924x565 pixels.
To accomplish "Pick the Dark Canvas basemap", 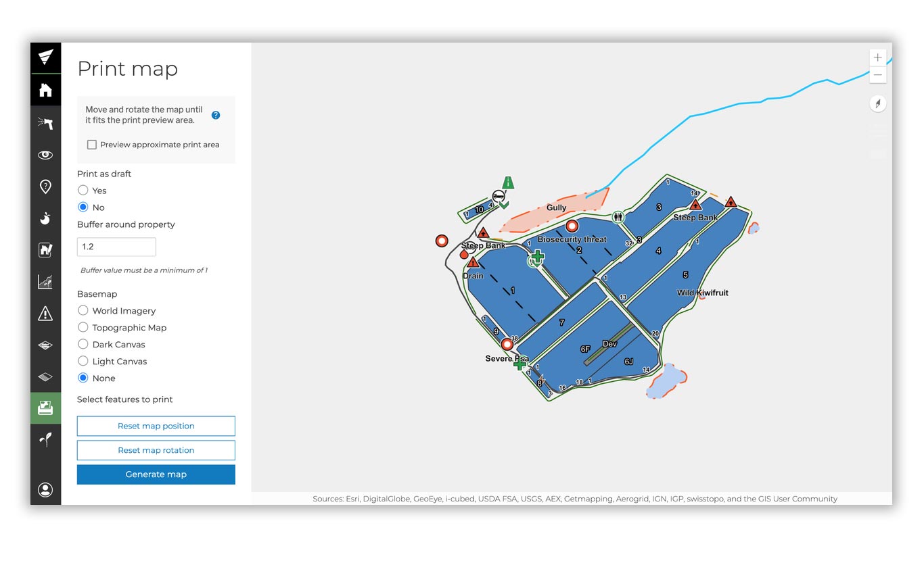I will click(x=83, y=345).
